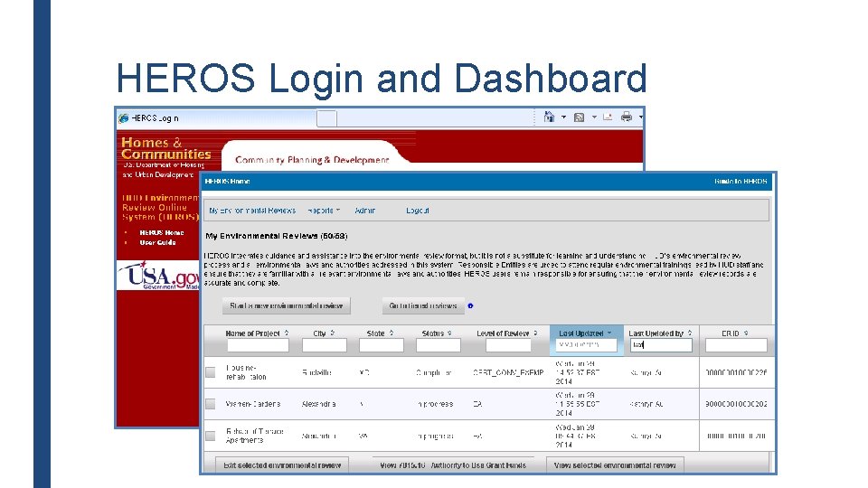
Task: Click the Last Updated by filter field
Action: point(661,345)
